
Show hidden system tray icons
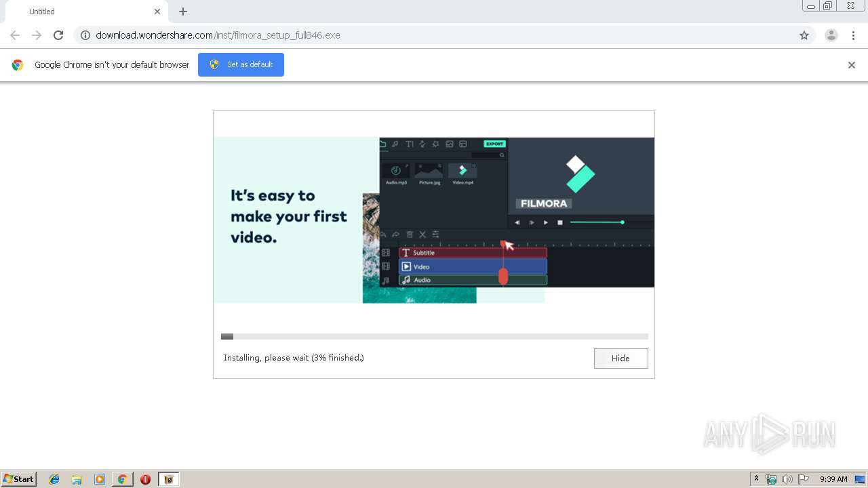[x=756, y=479]
